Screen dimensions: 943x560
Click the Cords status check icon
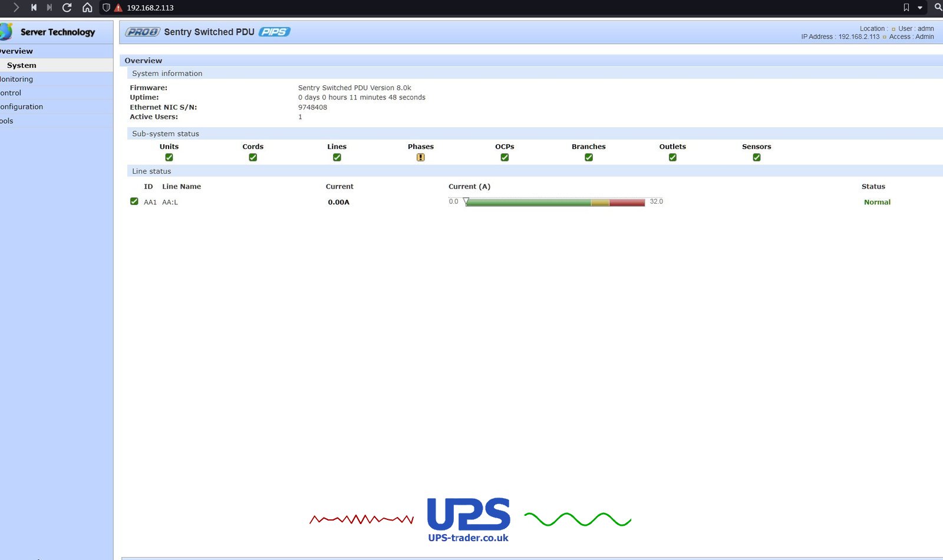[253, 157]
